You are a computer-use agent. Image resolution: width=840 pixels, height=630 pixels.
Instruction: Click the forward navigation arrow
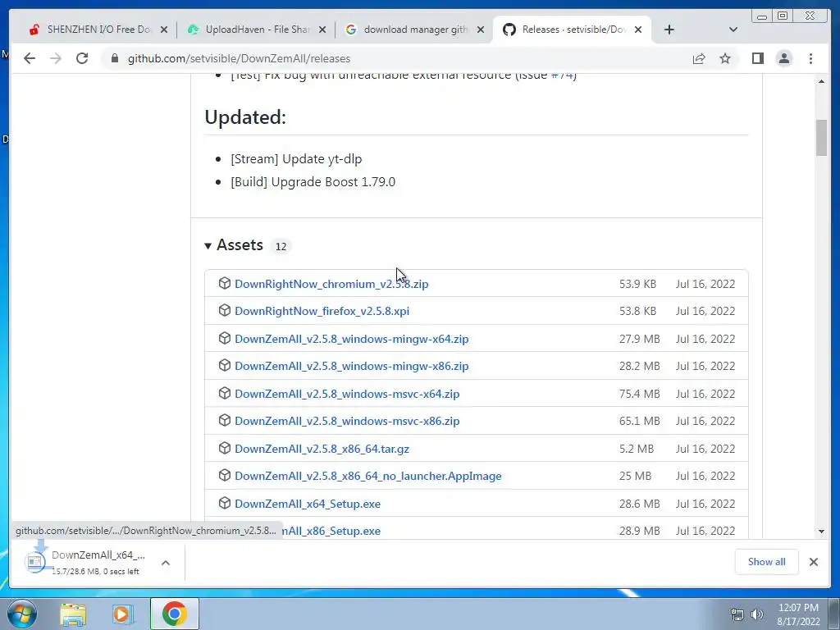[x=56, y=58]
